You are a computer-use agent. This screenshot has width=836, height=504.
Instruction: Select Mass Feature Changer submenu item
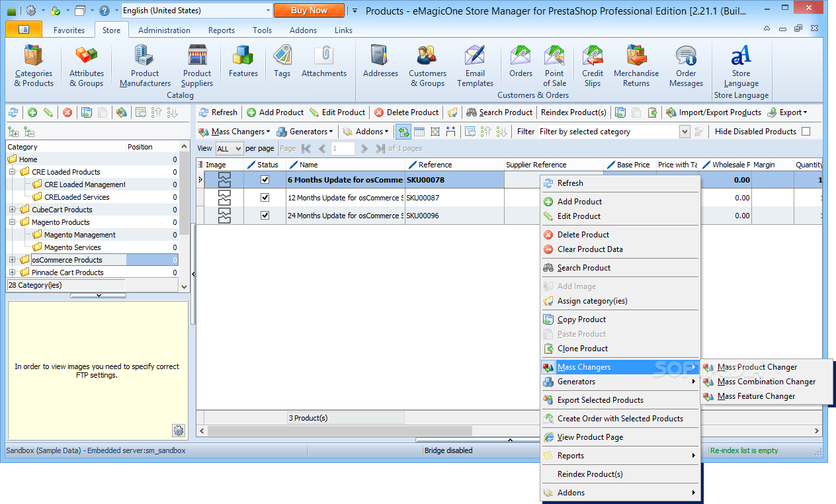coord(766,396)
